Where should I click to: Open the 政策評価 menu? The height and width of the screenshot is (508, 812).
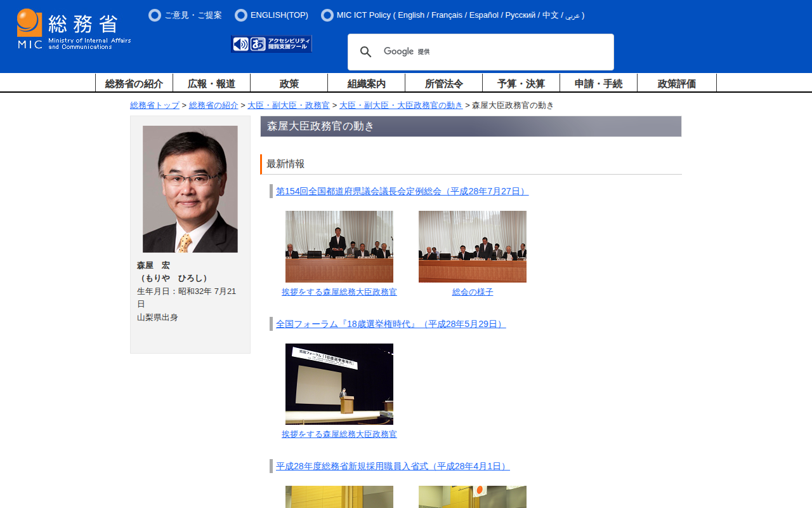coord(677,83)
